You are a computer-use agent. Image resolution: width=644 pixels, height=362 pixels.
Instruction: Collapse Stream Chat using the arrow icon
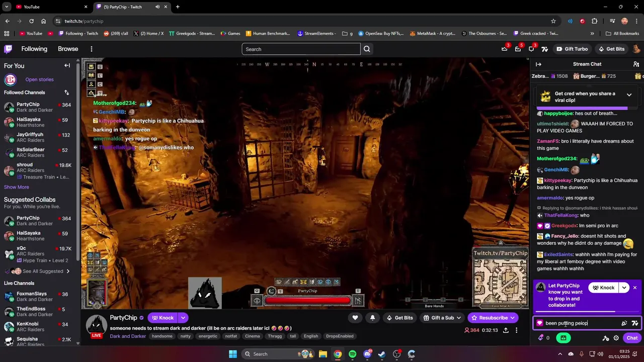[x=538, y=64]
